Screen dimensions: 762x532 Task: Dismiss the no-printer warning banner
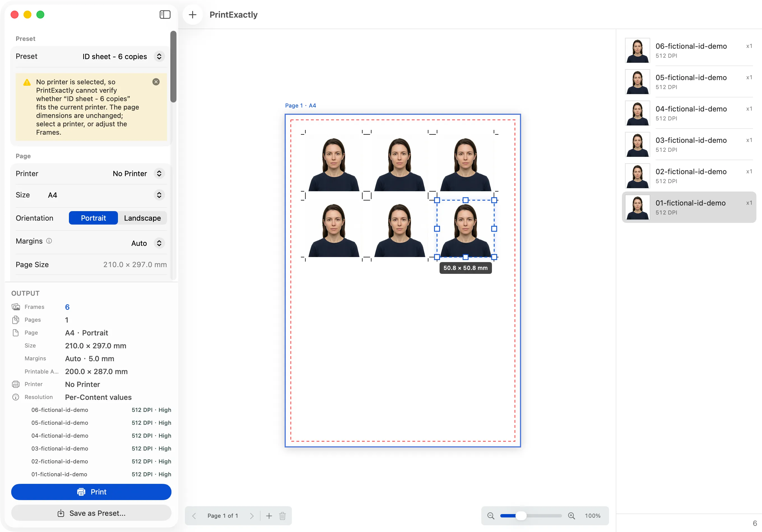(156, 81)
